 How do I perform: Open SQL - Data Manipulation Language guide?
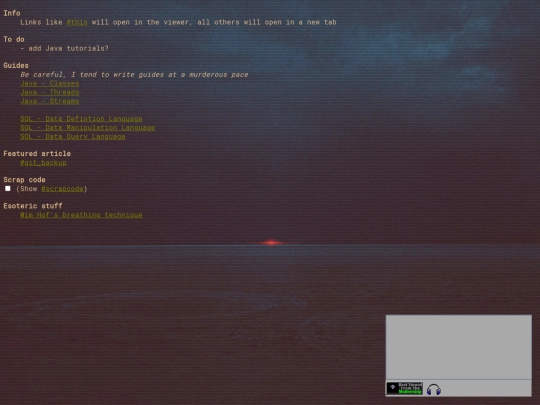coord(87,128)
